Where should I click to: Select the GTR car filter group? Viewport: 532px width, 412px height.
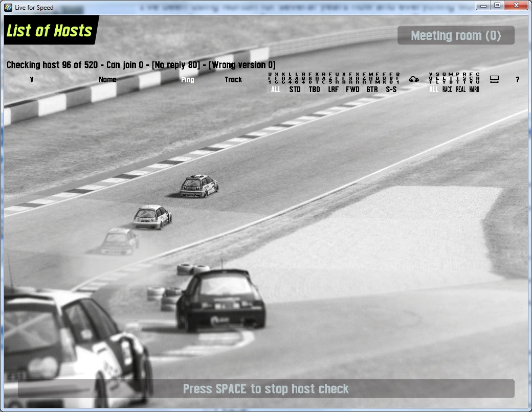[x=372, y=89]
